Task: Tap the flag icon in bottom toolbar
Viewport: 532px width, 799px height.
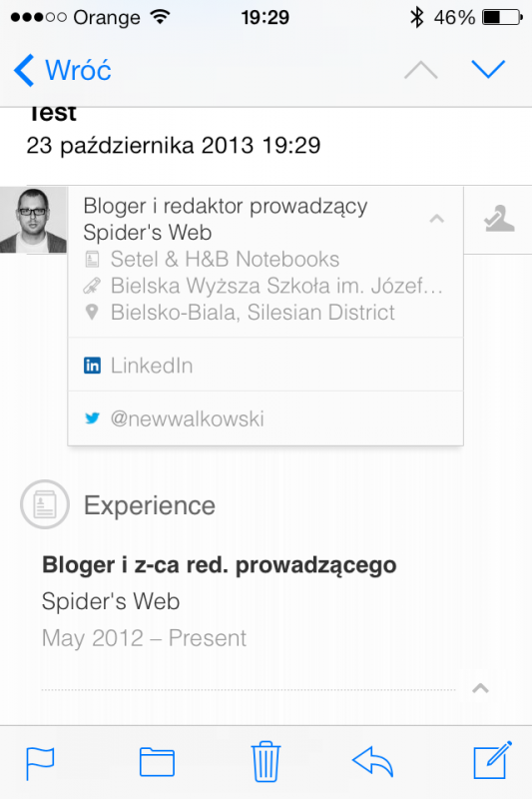Action: [40, 763]
